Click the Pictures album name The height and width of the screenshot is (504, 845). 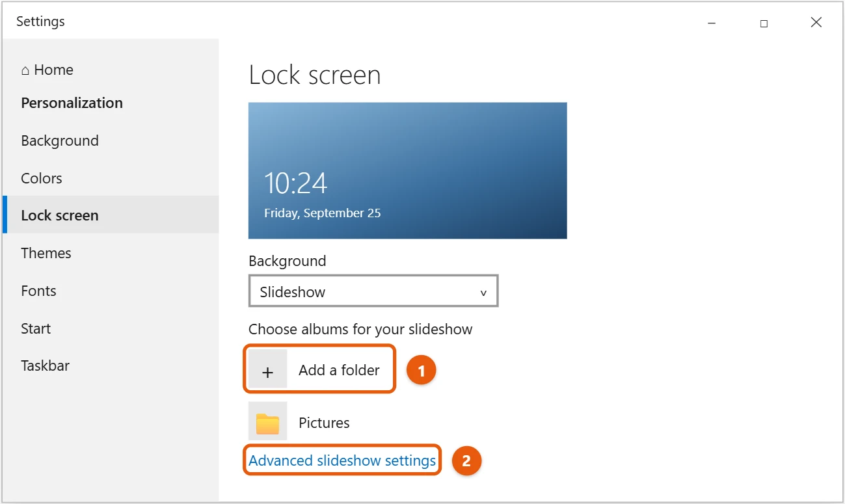tap(324, 423)
